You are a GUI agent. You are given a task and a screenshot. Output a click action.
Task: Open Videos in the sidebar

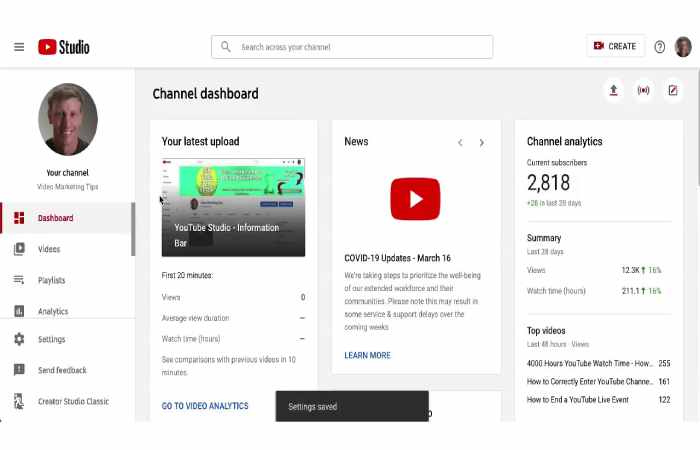pyautogui.click(x=67, y=249)
